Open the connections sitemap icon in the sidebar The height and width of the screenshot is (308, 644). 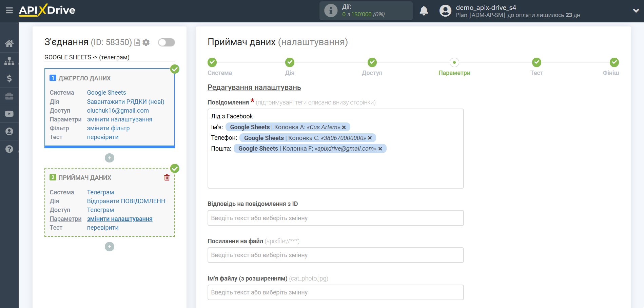9,61
